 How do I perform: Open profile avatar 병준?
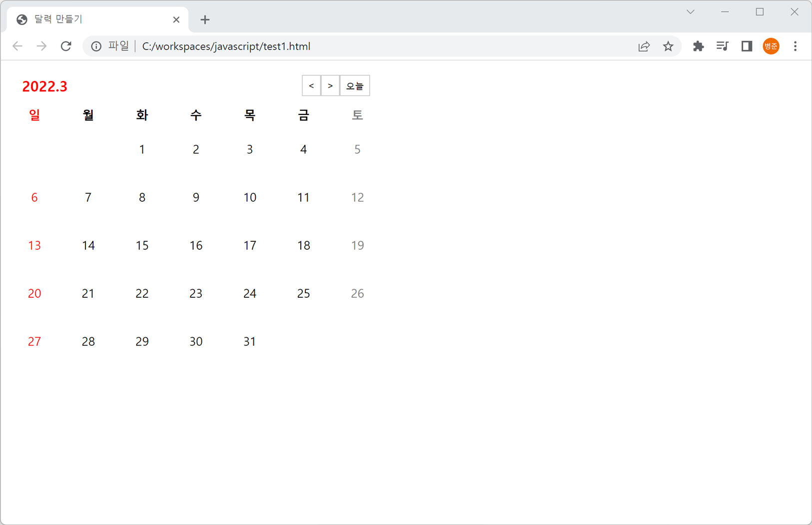(771, 46)
